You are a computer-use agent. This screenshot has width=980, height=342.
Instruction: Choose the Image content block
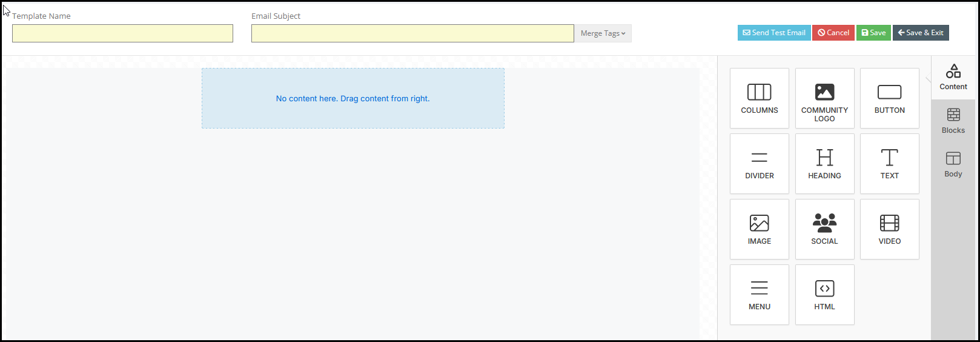point(760,229)
